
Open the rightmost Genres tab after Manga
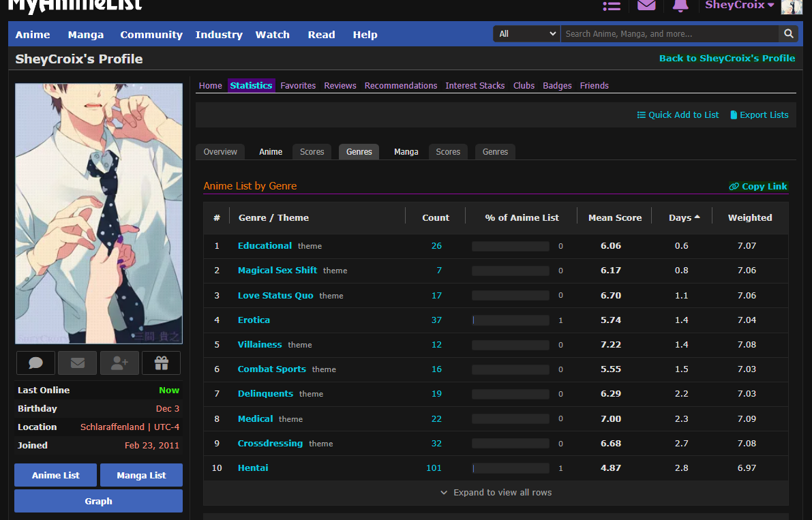495,151
